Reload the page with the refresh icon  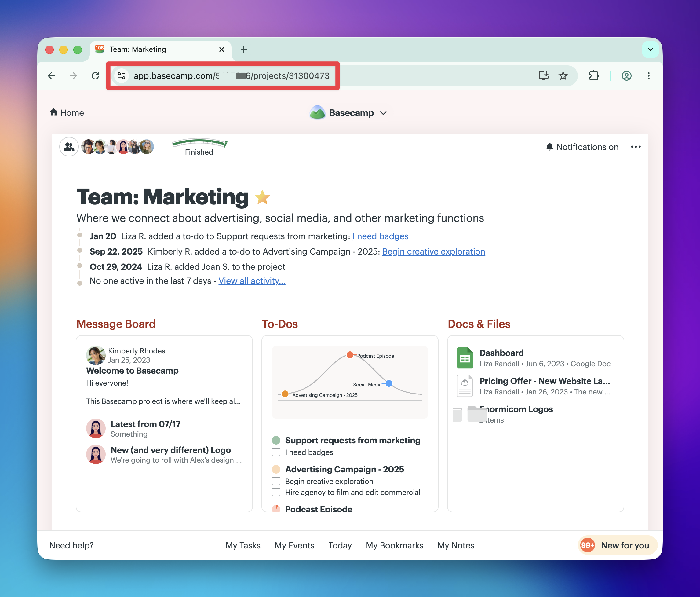pos(95,76)
